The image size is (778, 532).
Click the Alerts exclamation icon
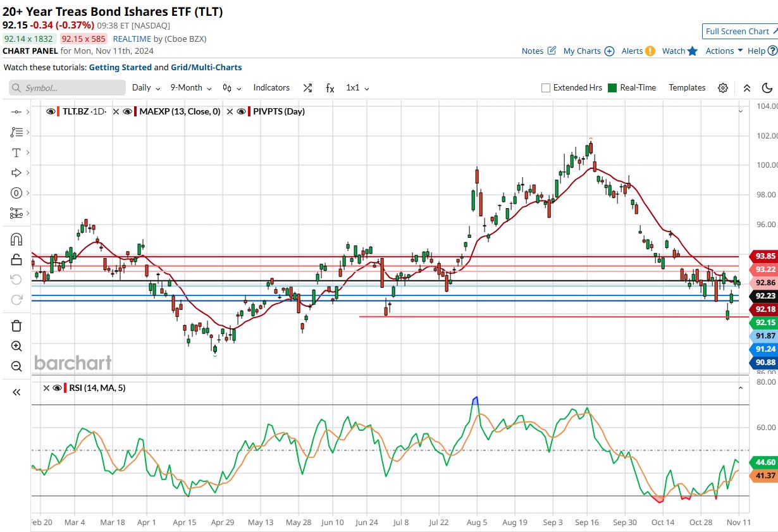tap(650, 51)
